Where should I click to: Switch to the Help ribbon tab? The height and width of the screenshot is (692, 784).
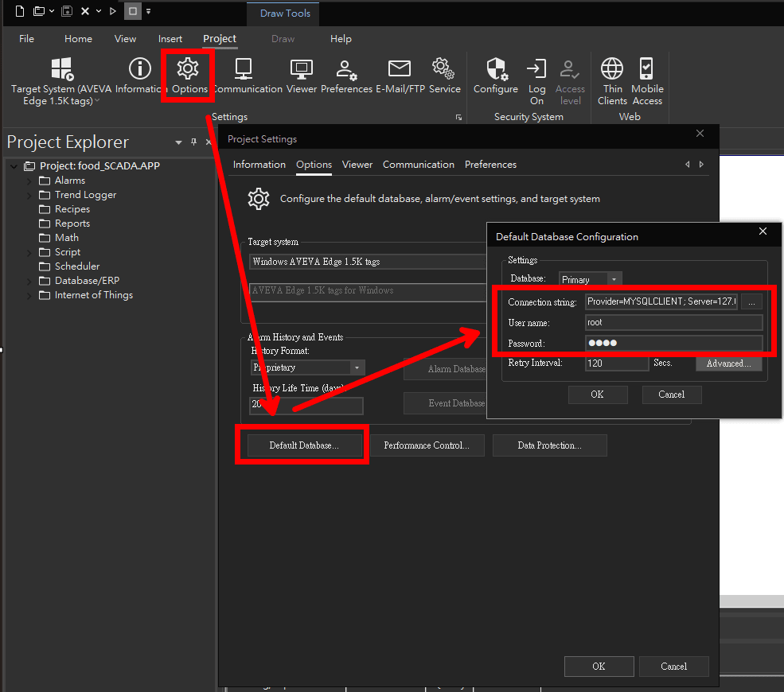(341, 38)
